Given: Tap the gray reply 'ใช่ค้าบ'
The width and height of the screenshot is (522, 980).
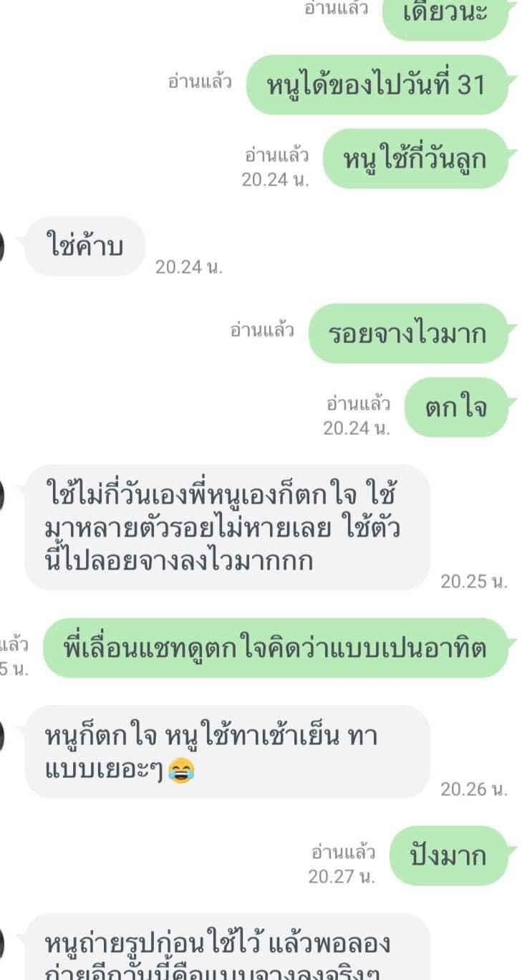Looking at the screenshot, I should pos(84,246).
